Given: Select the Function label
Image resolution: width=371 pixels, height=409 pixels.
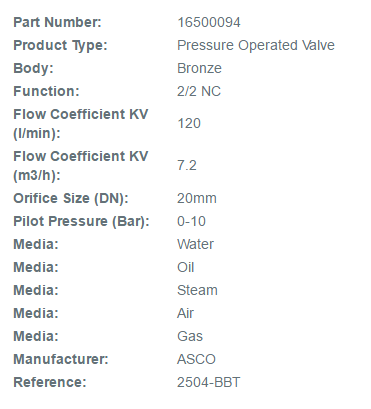Looking at the screenshot, I should (46, 91).
